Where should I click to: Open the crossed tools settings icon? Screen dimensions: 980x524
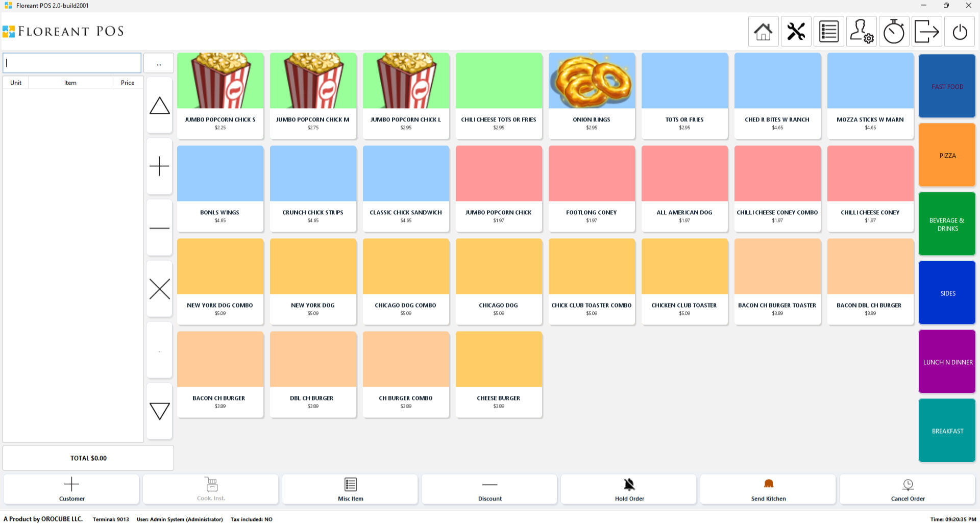796,32
